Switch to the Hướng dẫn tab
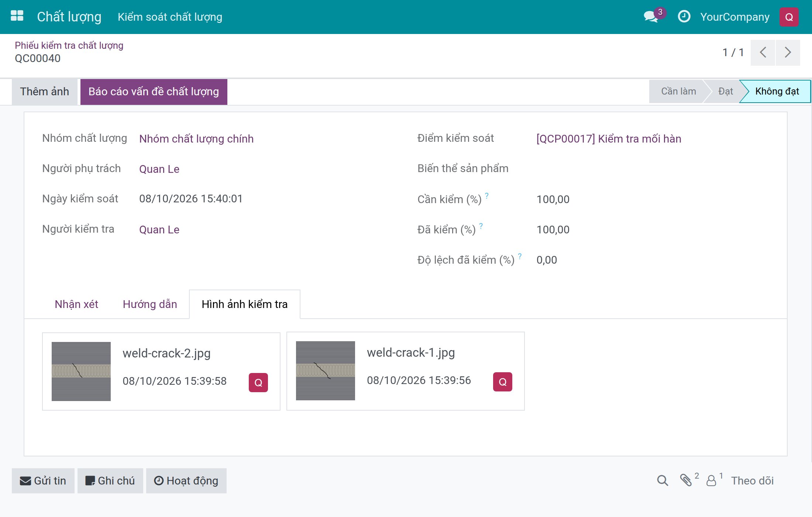 tap(150, 304)
